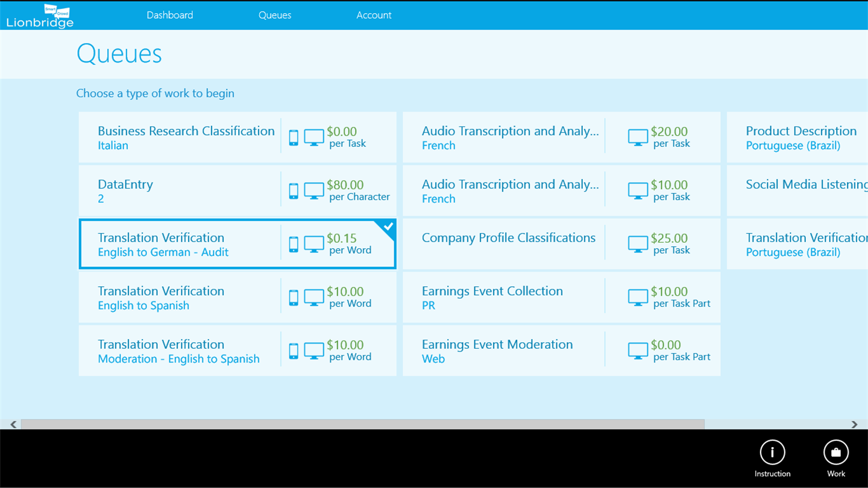Select Earnings Event Moderation Web queue
This screenshot has height=488, width=868.
(x=561, y=351)
